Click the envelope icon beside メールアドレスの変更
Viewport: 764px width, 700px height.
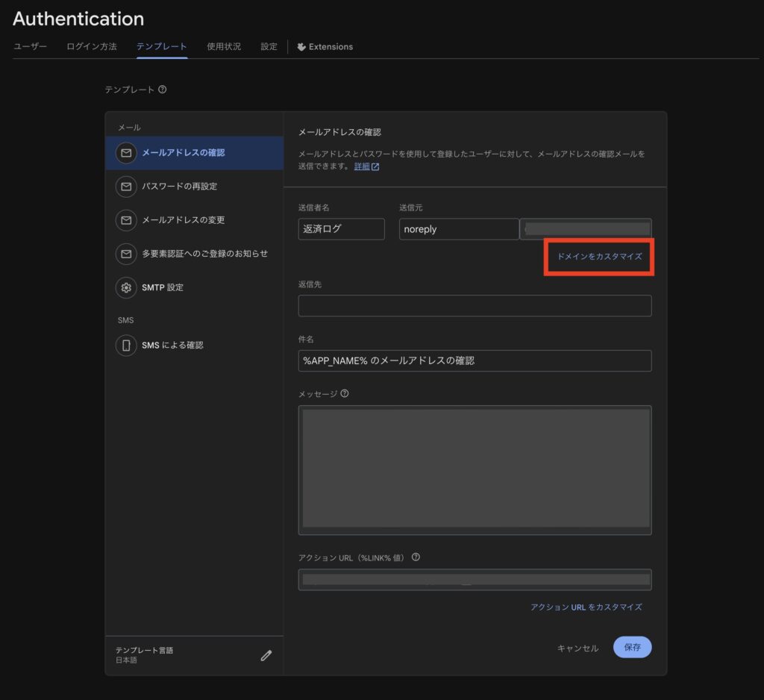(x=126, y=220)
